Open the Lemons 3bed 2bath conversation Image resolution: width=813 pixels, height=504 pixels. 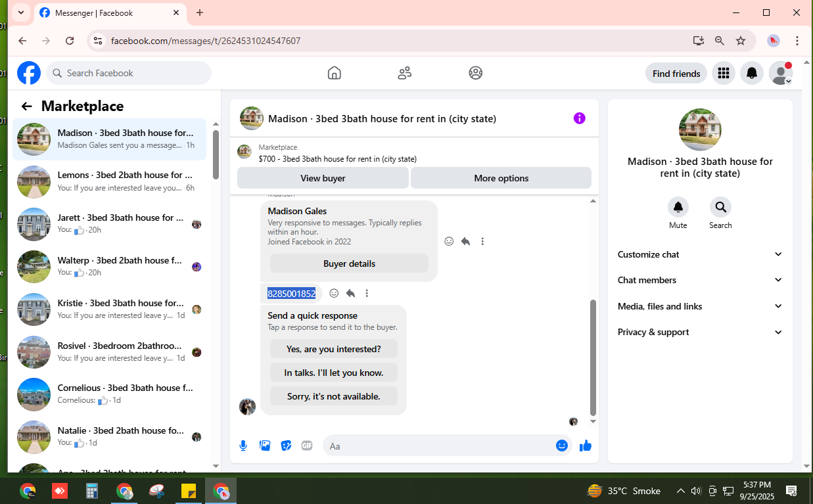110,181
